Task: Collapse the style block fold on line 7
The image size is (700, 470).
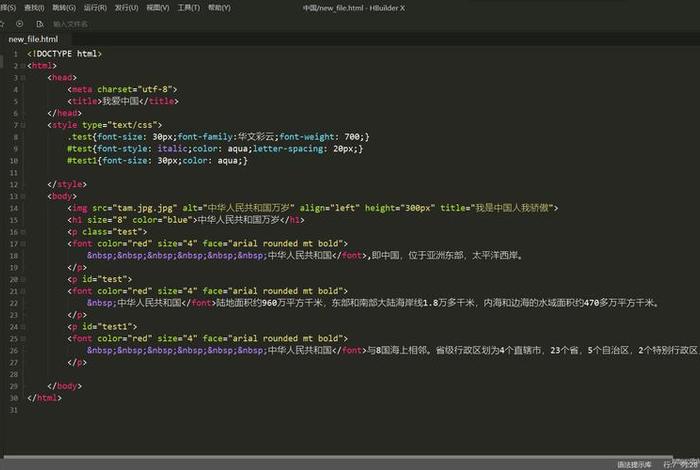Action: pos(22,125)
